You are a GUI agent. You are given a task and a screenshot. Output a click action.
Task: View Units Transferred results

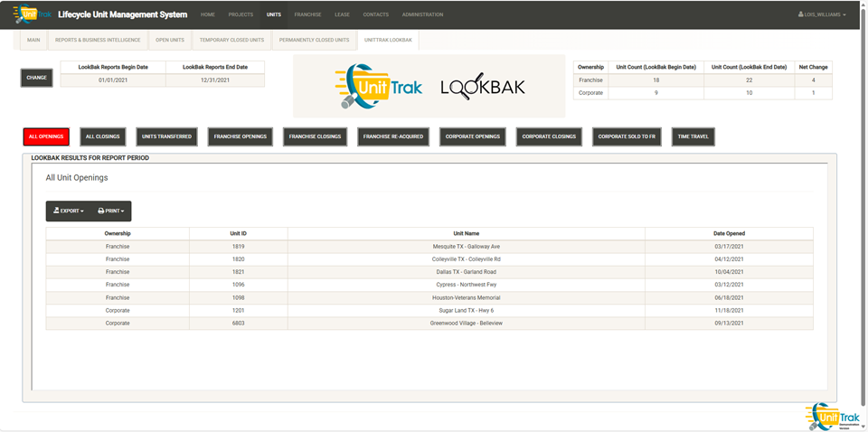(x=166, y=136)
